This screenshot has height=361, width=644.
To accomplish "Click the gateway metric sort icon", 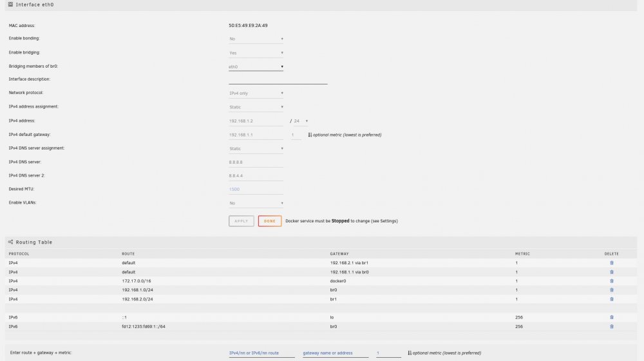I will pos(310,135).
